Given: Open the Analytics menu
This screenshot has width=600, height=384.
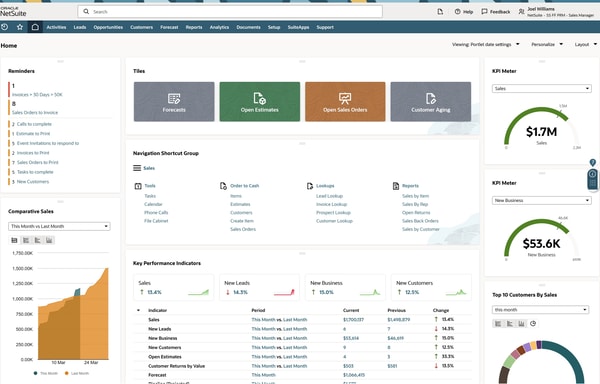Looking at the screenshot, I should click(x=219, y=27).
